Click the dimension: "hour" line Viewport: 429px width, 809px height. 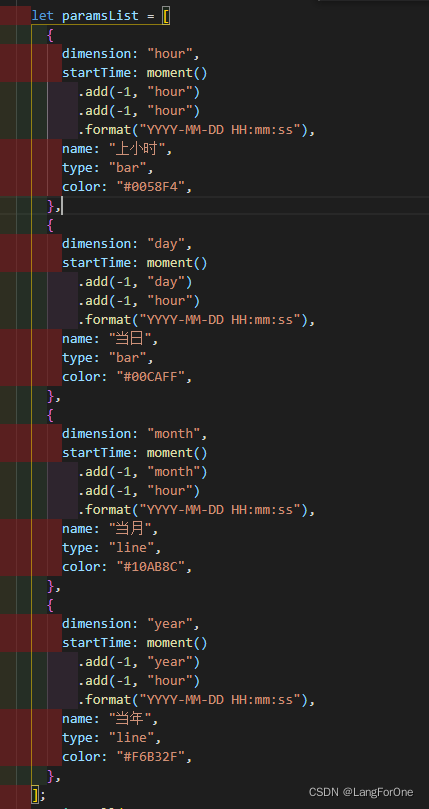click(x=131, y=54)
